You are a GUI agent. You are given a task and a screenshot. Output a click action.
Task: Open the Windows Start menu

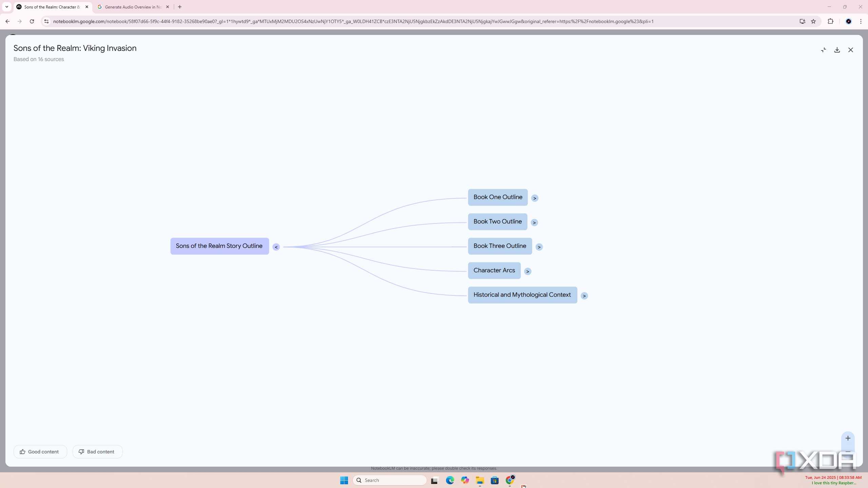coord(344,480)
